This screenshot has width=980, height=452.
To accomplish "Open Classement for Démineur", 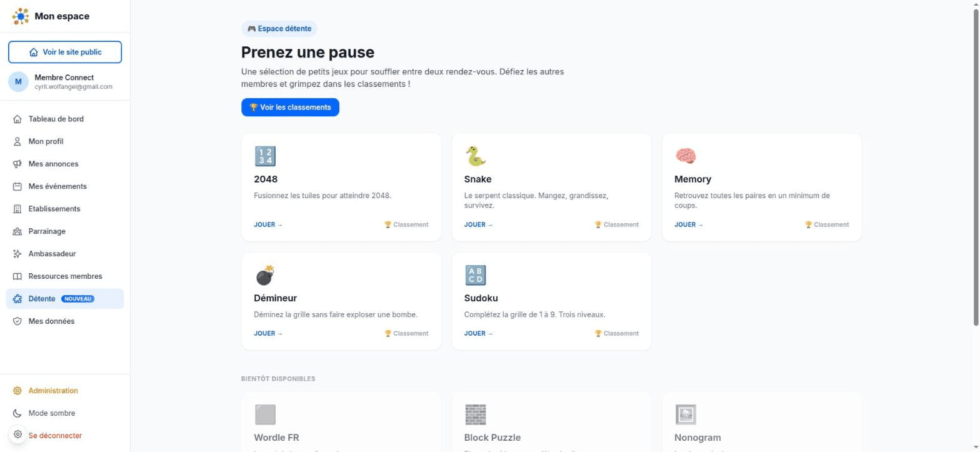I will click(406, 333).
